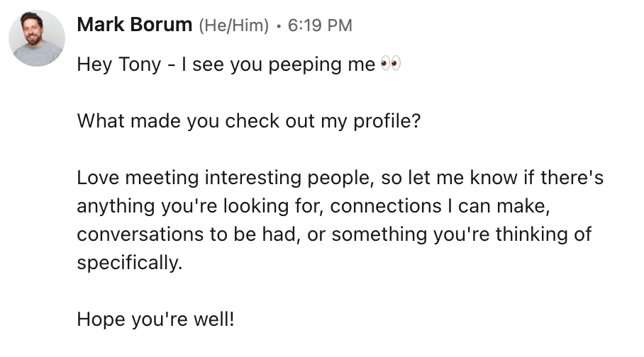Click the dot separator before the timestamp
Viewport: 644px width, 357px height.
click(x=279, y=26)
